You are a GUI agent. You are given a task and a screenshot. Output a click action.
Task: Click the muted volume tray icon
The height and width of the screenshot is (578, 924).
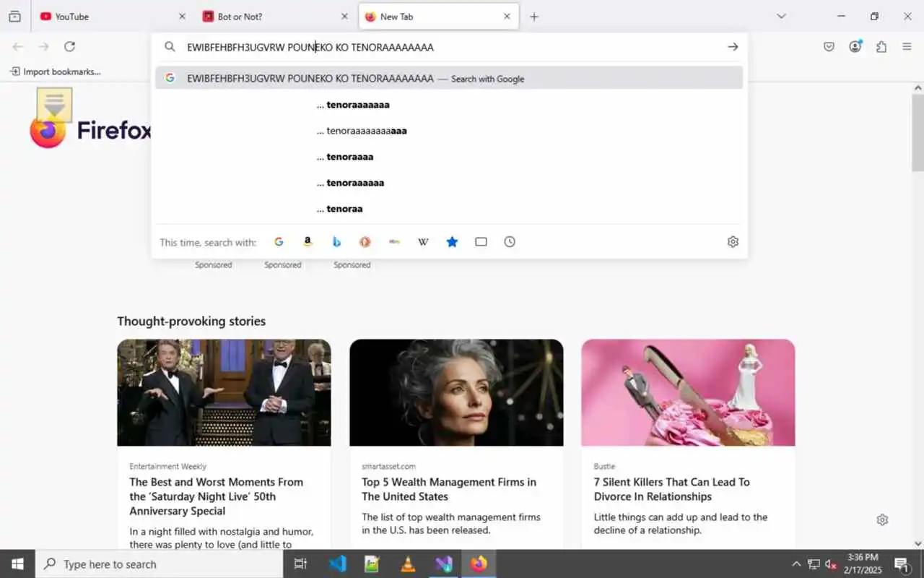click(x=831, y=564)
